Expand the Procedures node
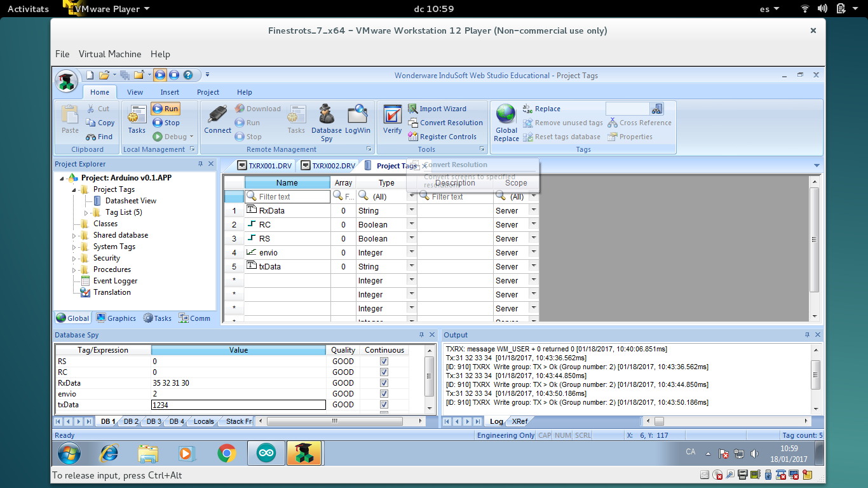Screen dimensions: 868x488 tap(74, 269)
